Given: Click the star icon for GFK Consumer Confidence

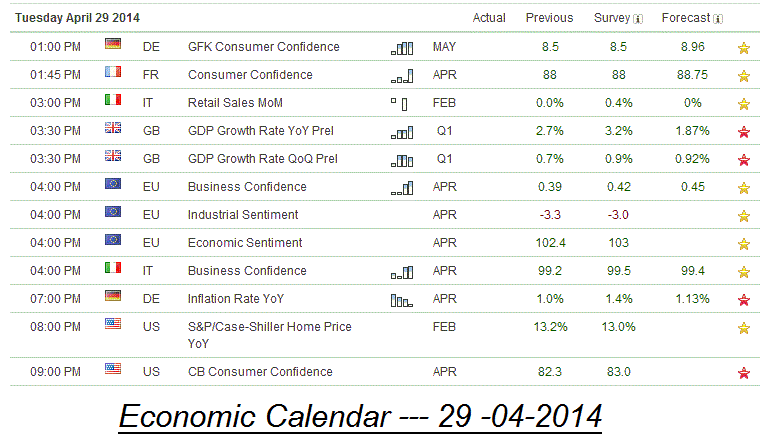Looking at the screenshot, I should coord(743,47).
